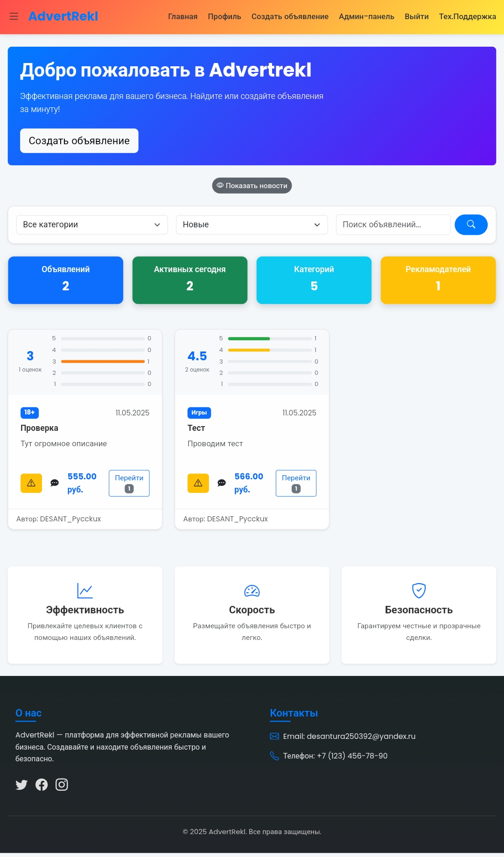Open the Facebook footer icon
504x857 pixels.
[42, 785]
